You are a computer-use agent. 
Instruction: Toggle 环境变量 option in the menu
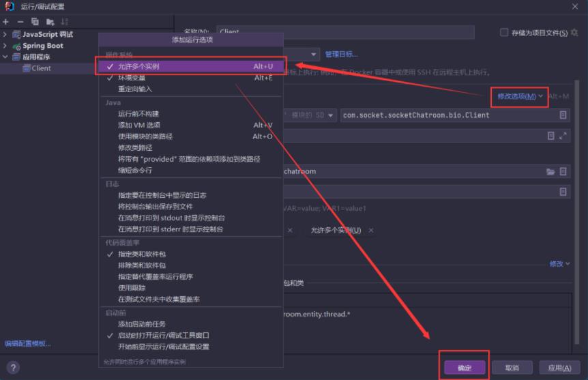tap(190, 78)
